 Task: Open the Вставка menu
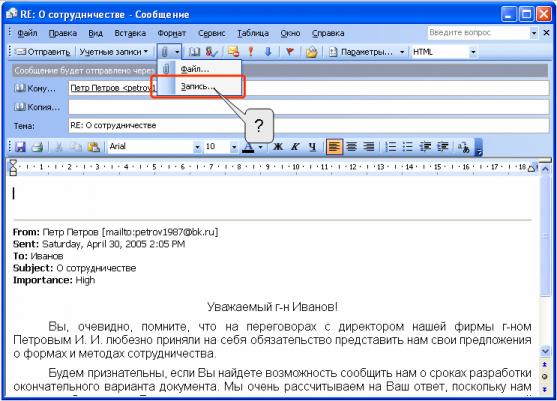click(130, 33)
